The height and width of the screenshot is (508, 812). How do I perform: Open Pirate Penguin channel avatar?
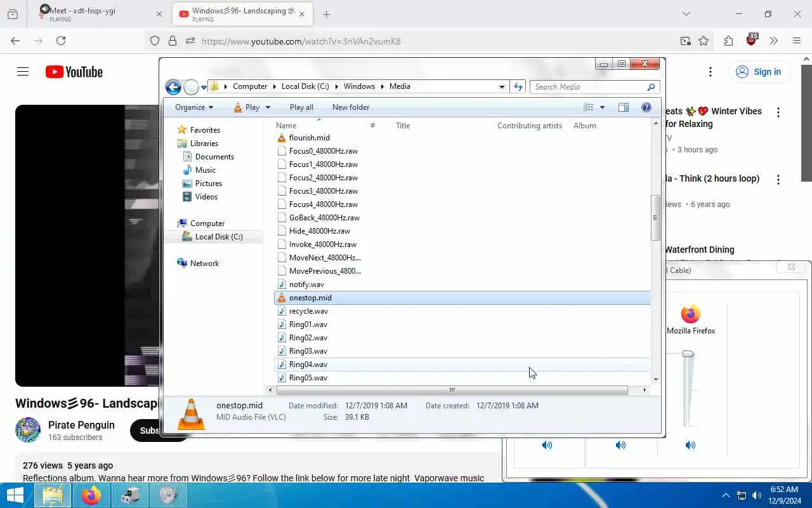[28, 430]
